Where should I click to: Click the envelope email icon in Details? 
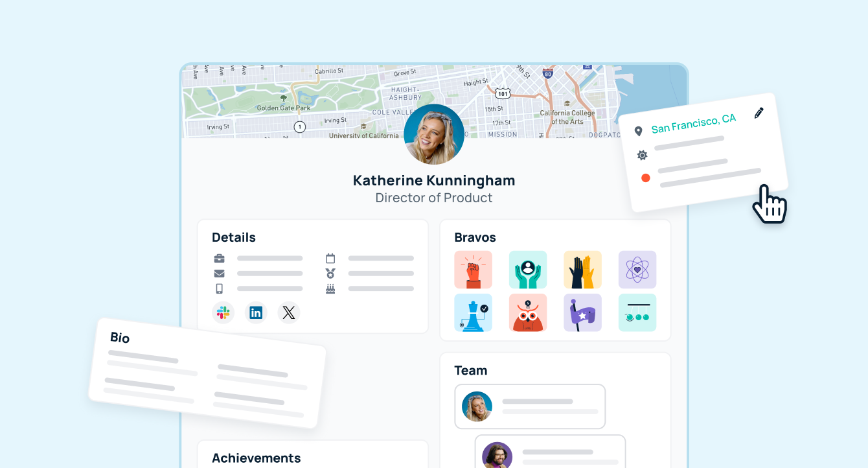click(x=220, y=274)
